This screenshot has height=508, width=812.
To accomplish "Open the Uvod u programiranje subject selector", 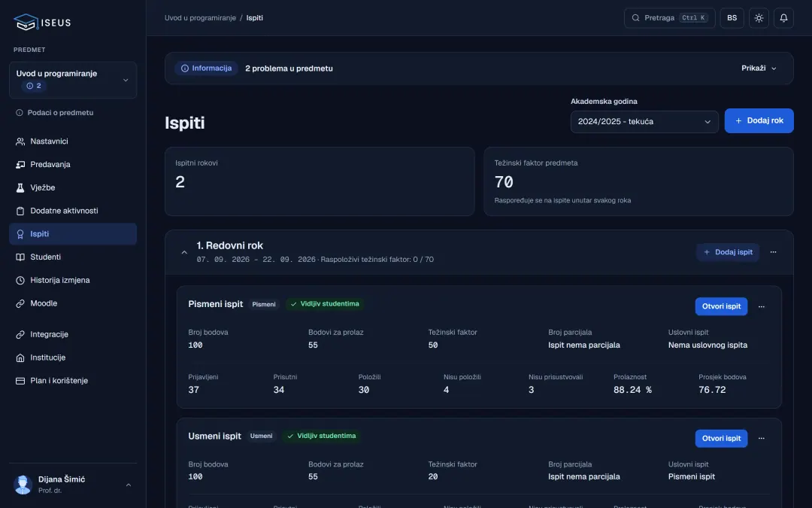I will pos(73,81).
